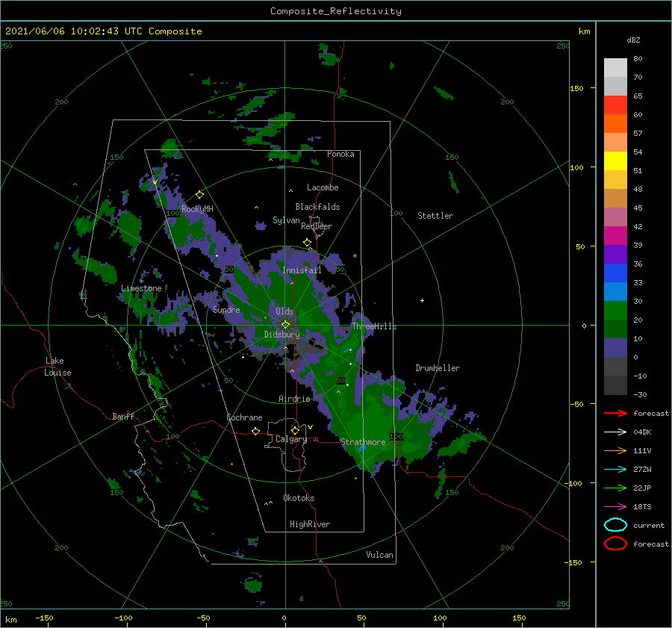Click the -30 dBZ legend value
Viewport: 672px width, 628px height.
[641, 394]
